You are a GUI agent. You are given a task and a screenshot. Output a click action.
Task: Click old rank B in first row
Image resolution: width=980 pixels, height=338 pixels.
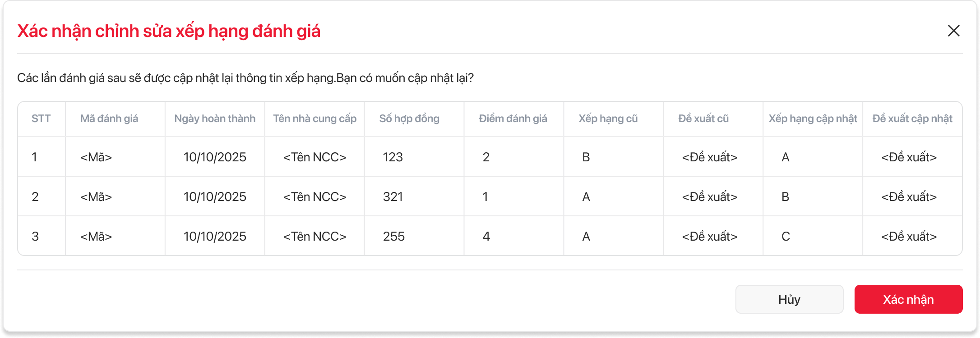point(586,157)
